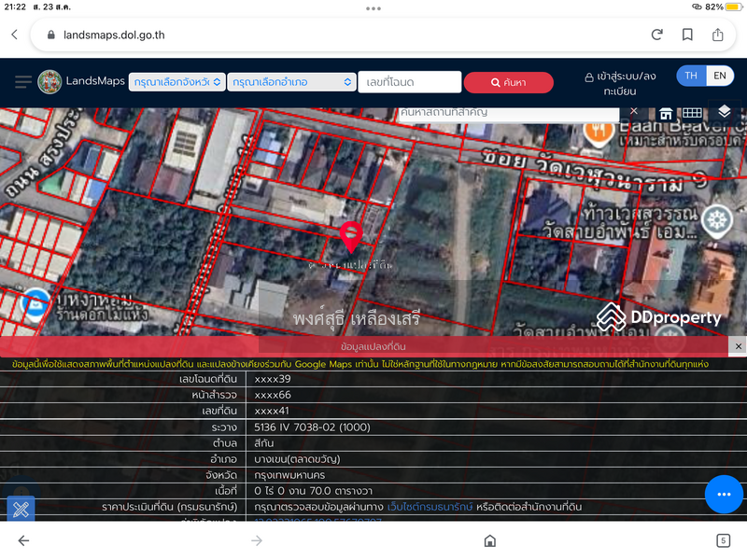Bookmark this page in browser toolbar

tap(687, 35)
